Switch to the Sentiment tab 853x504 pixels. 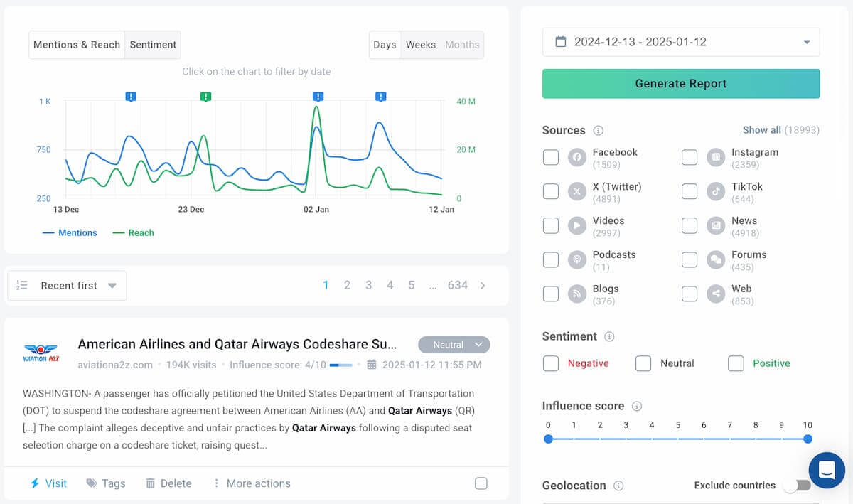153,44
